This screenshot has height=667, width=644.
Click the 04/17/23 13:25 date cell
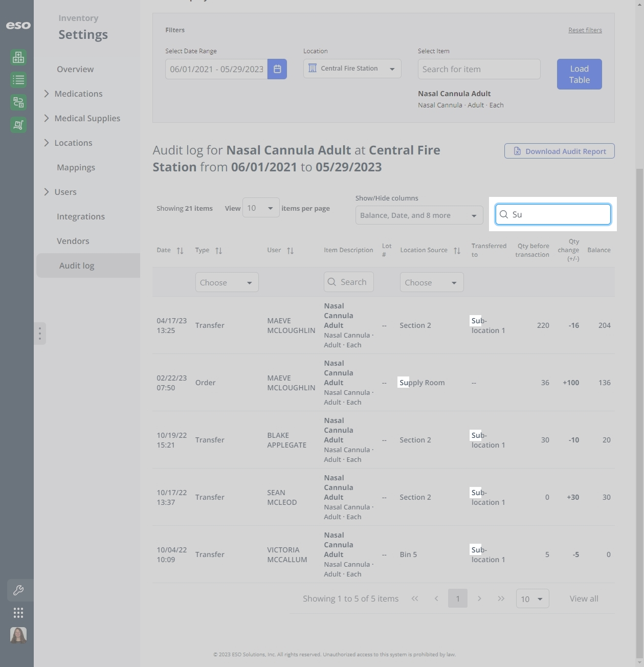[x=172, y=325]
